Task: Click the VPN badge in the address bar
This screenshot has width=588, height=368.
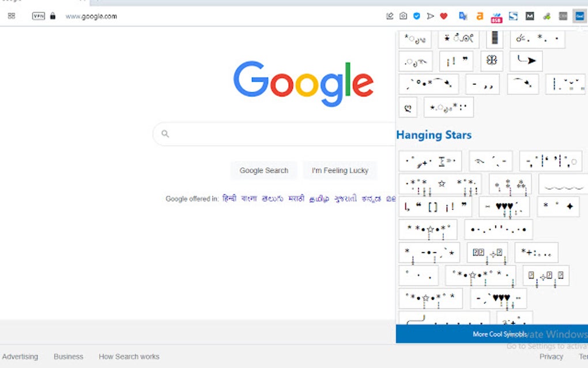Action: click(38, 16)
